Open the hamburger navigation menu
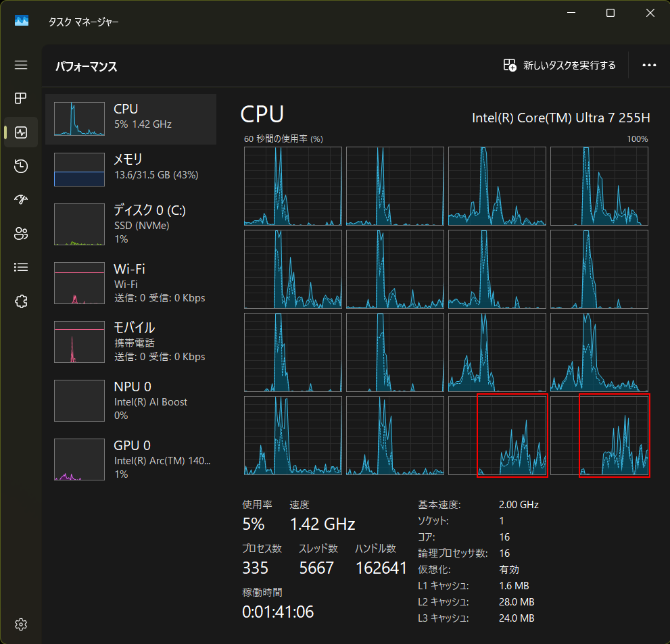 (x=21, y=65)
